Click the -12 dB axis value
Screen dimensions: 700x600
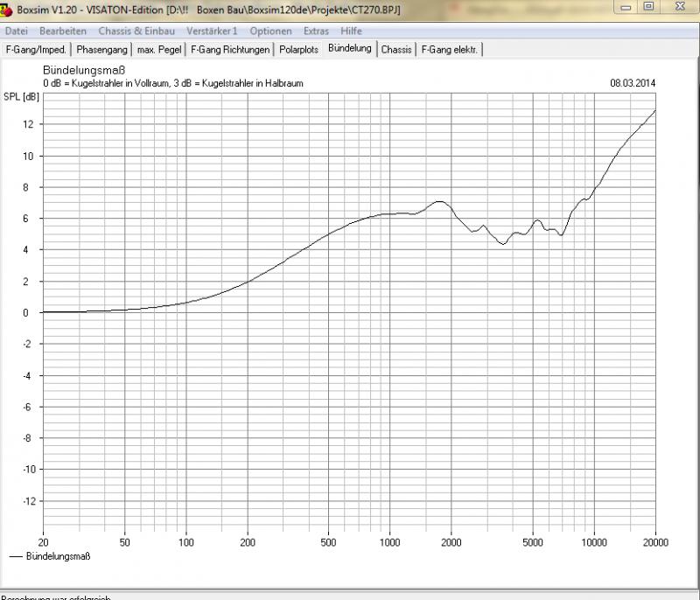[x=29, y=501]
